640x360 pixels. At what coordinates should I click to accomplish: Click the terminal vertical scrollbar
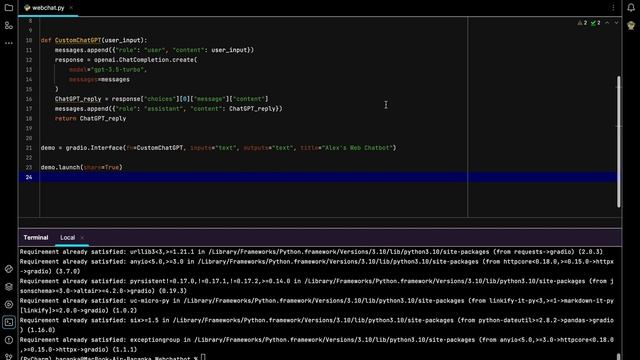point(618,356)
